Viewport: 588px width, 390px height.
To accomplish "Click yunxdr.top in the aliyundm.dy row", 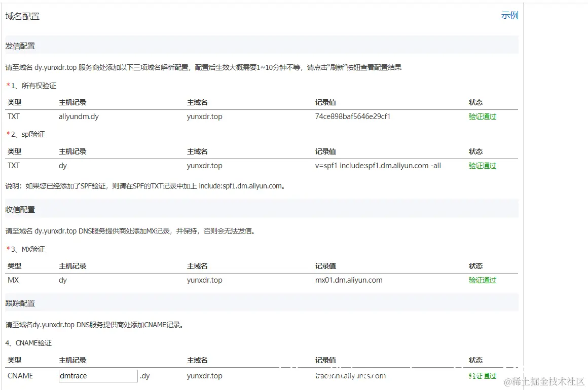I will click(x=204, y=116).
